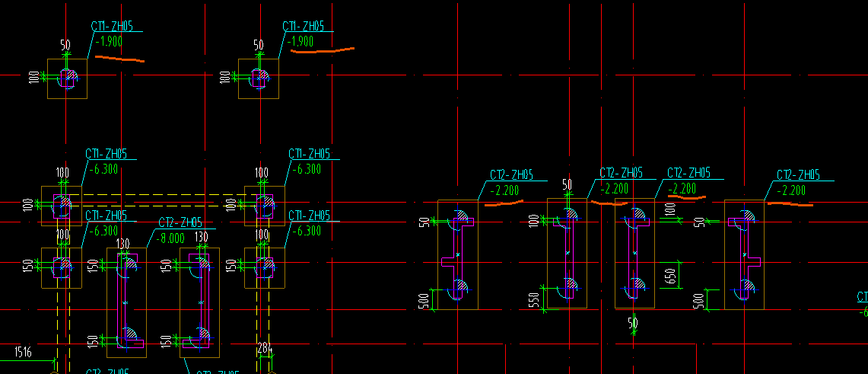868x374 pixels.
Task: Click the green "-8.000" elevation text
Action: tap(169, 238)
